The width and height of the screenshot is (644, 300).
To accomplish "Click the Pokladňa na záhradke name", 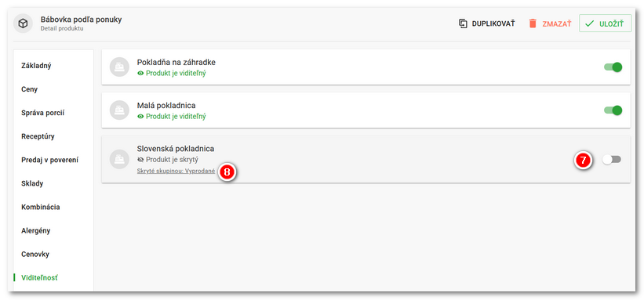I will point(176,63).
